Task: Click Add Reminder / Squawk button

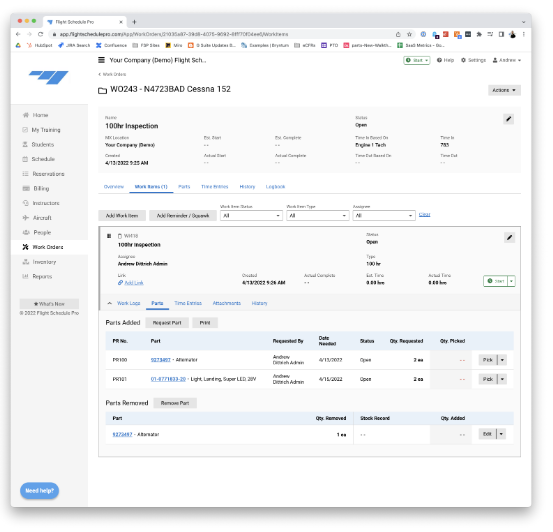Action: pos(183,216)
